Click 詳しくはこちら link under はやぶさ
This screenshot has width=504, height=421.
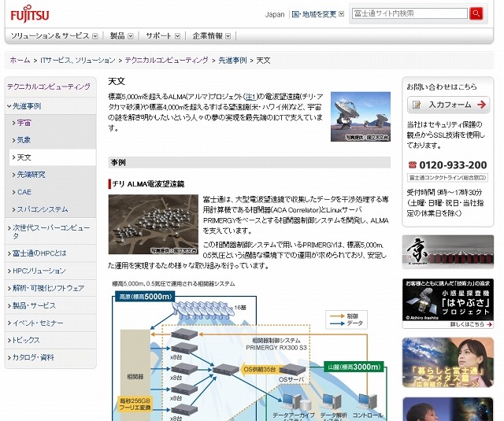point(471,324)
